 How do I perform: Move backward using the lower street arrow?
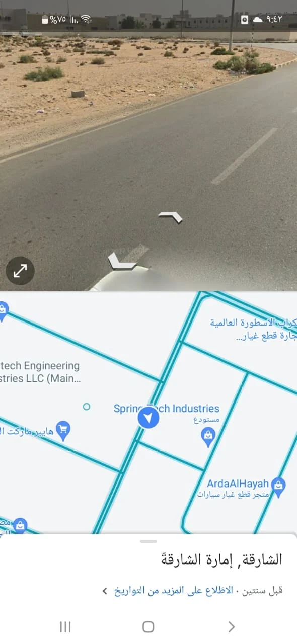coord(122,261)
